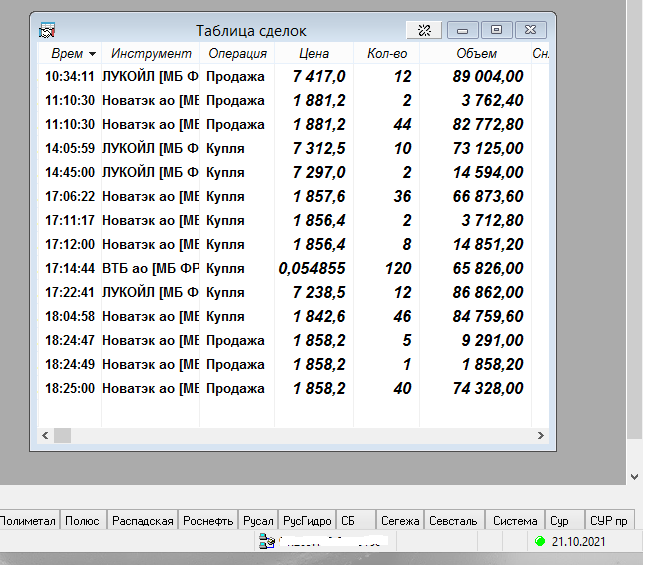Switch to the Сур tab
648x565 pixels.
click(565, 521)
